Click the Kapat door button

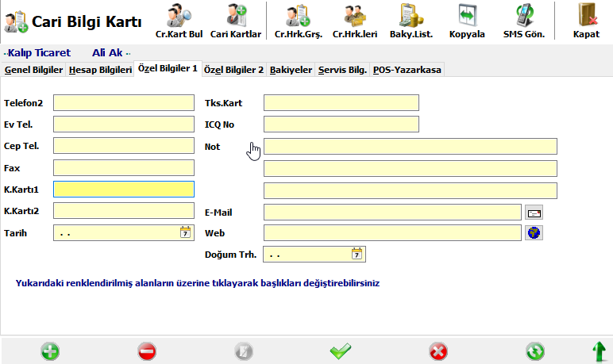(x=586, y=21)
